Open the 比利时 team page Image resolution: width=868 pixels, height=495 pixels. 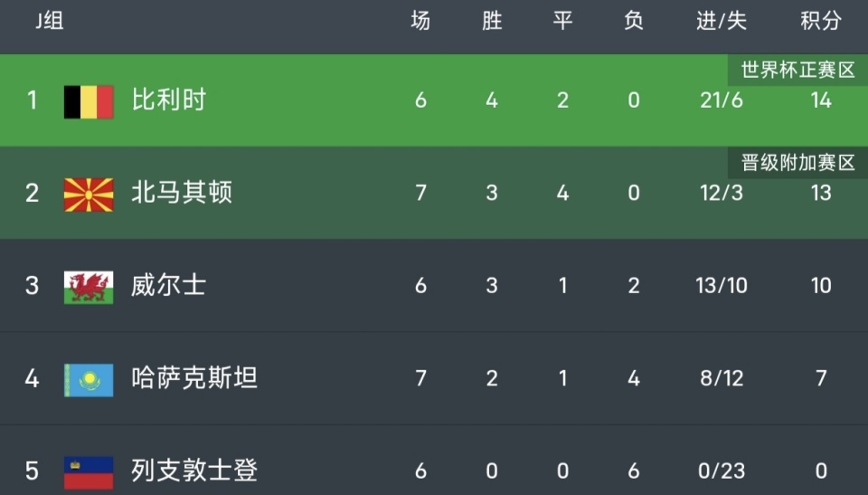point(169,100)
